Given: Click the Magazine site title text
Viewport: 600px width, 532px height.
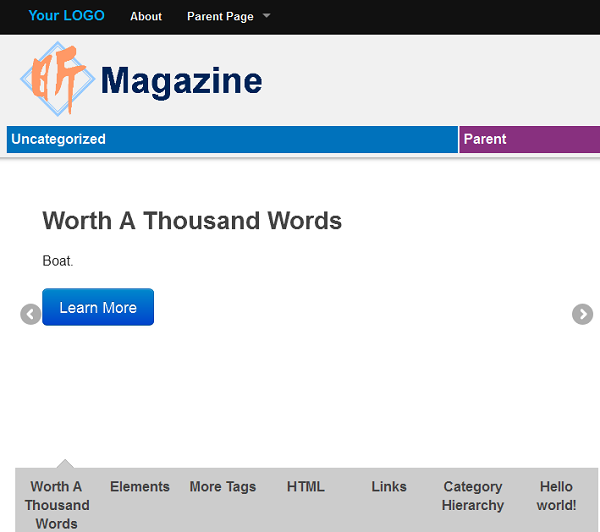Looking at the screenshot, I should pyautogui.click(x=181, y=81).
